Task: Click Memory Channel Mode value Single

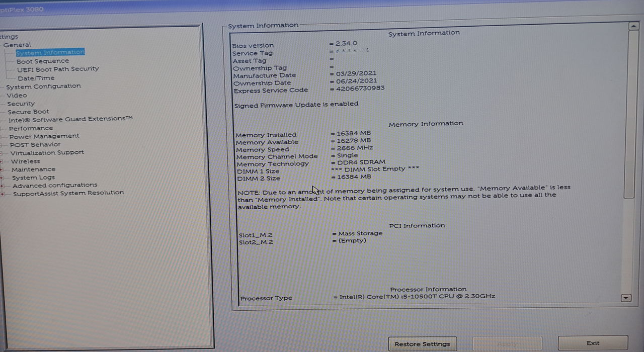Action: click(348, 155)
